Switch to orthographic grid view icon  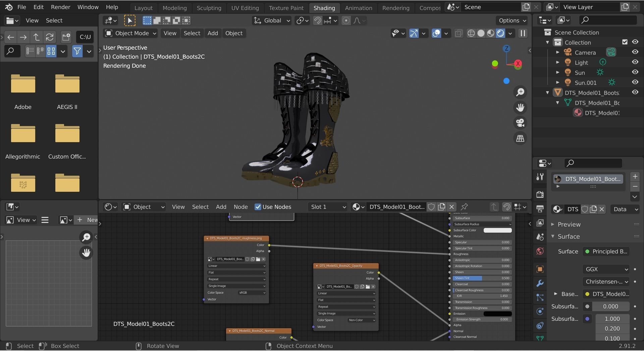point(520,138)
